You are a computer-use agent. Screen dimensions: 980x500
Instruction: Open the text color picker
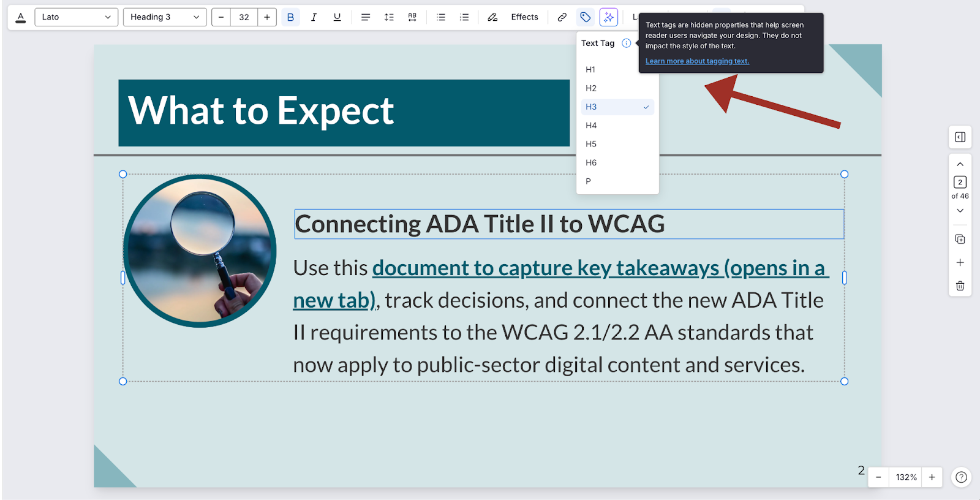(x=21, y=17)
